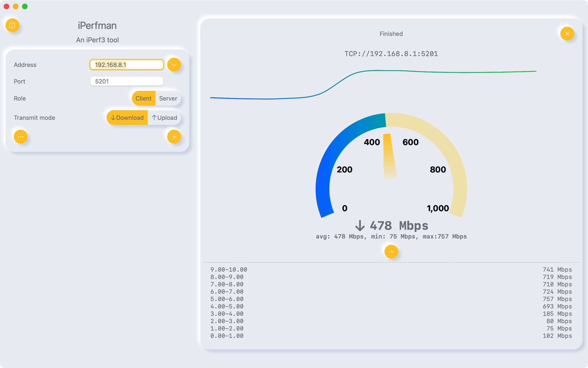Image resolution: width=588 pixels, height=368 pixels.
Task: Click the 80 Mbps value
Action: pos(559,321)
